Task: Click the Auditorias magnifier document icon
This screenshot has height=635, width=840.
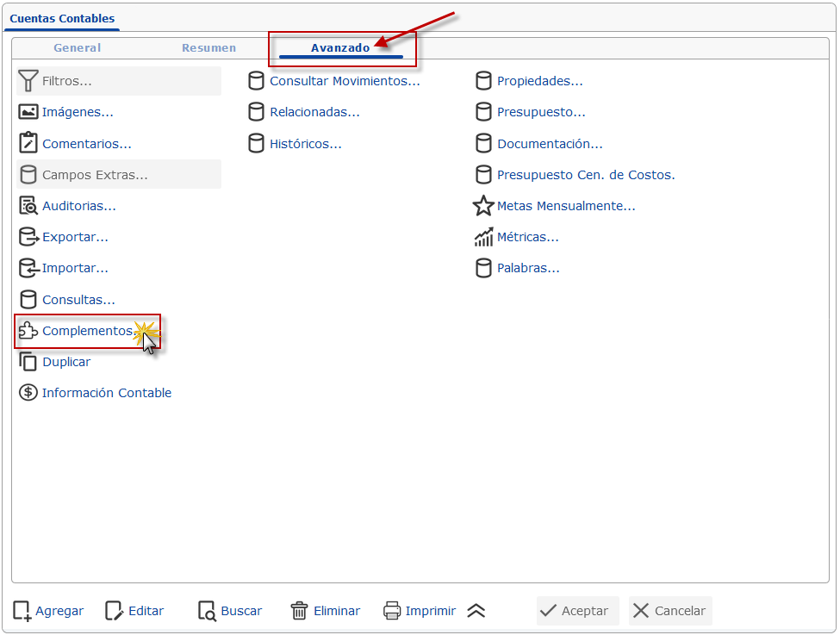Action: (28, 206)
